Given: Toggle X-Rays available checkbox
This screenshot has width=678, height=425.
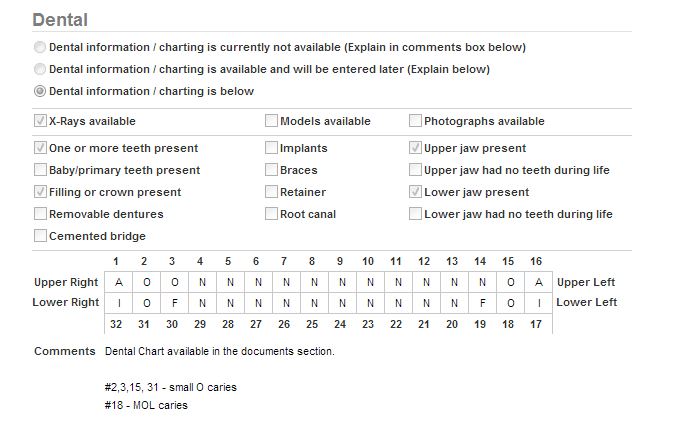Looking at the screenshot, I should pyautogui.click(x=41, y=121).
